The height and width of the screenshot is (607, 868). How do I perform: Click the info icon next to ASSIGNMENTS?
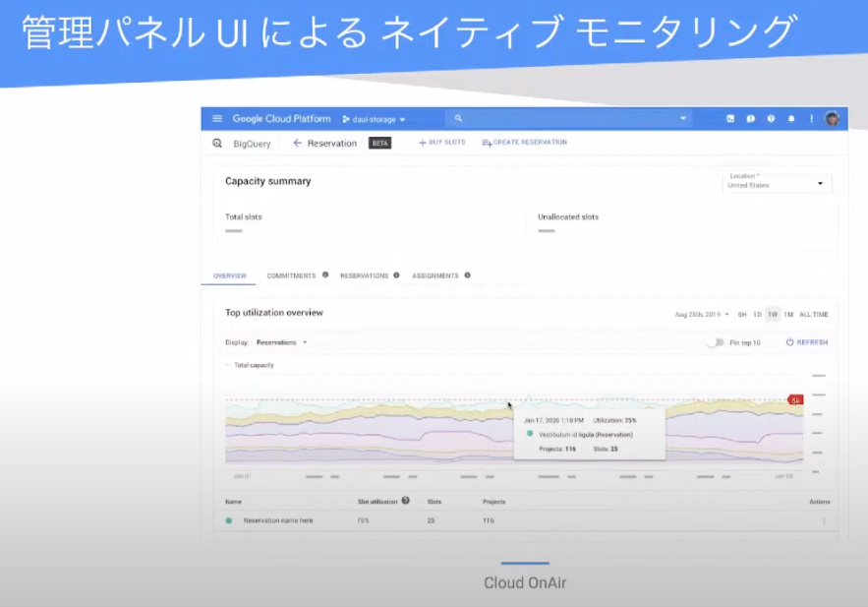467,274
